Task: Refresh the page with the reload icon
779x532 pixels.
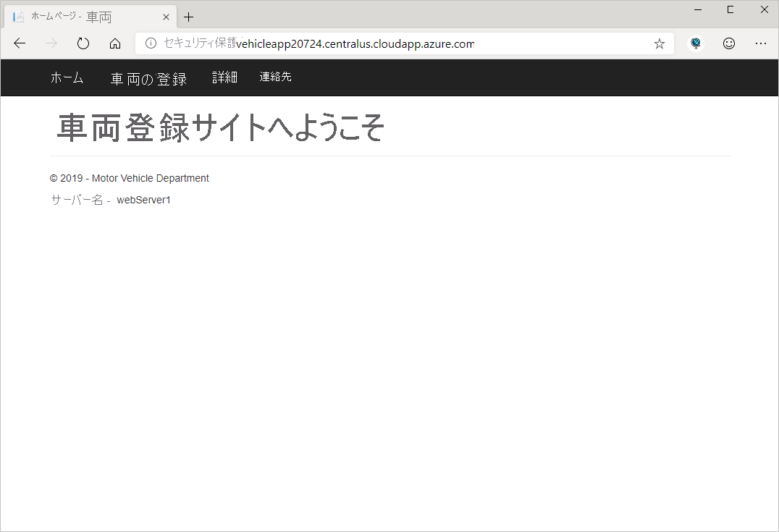Action: (x=83, y=43)
